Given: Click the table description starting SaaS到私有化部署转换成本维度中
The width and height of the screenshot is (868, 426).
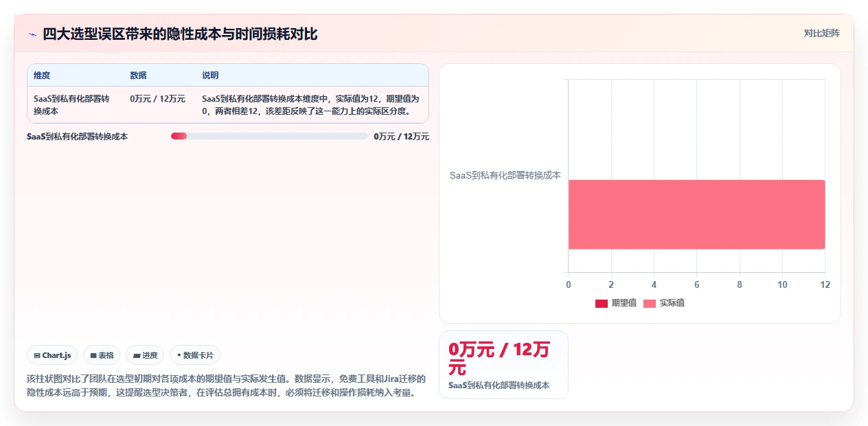Looking at the screenshot, I should click(x=310, y=104).
